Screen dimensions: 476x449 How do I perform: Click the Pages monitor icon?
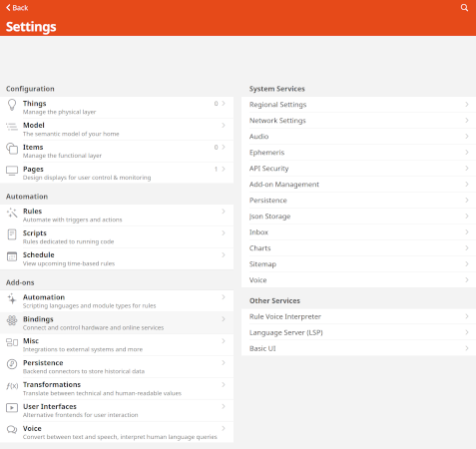coord(12,171)
